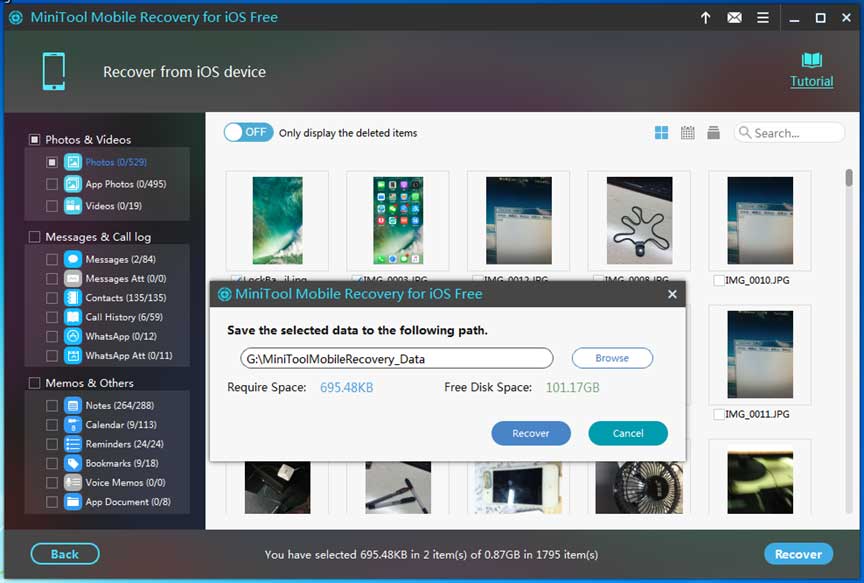Select the Messages Att category icon
The width and height of the screenshot is (864, 583).
coord(73,278)
